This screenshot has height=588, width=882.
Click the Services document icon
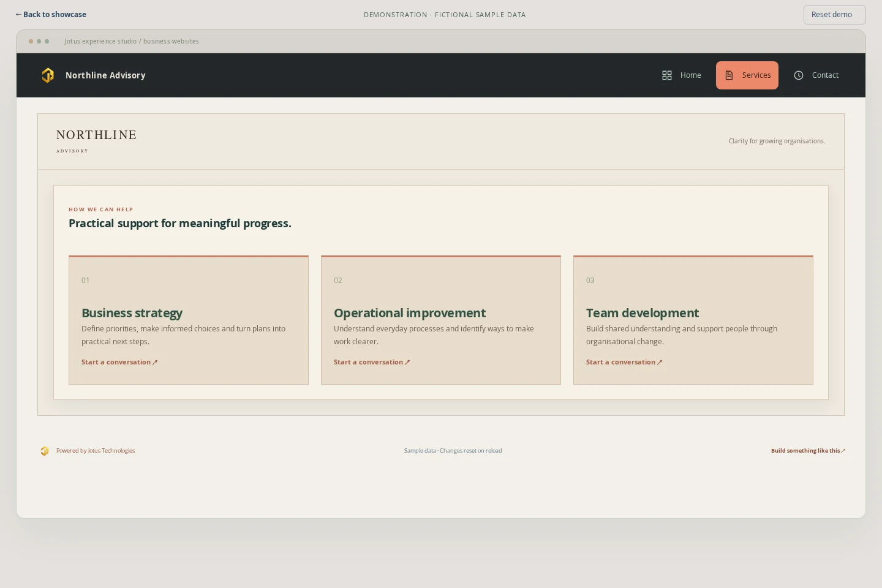pyautogui.click(x=729, y=75)
